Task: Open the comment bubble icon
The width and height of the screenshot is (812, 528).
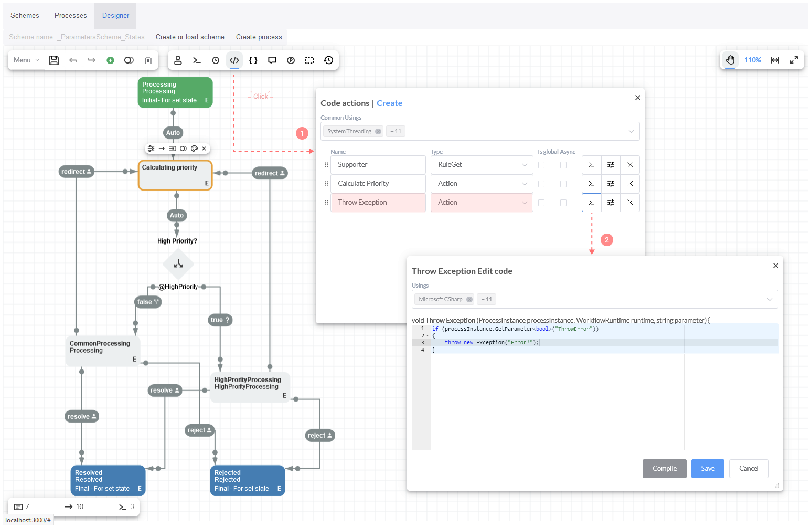Action: (272, 60)
